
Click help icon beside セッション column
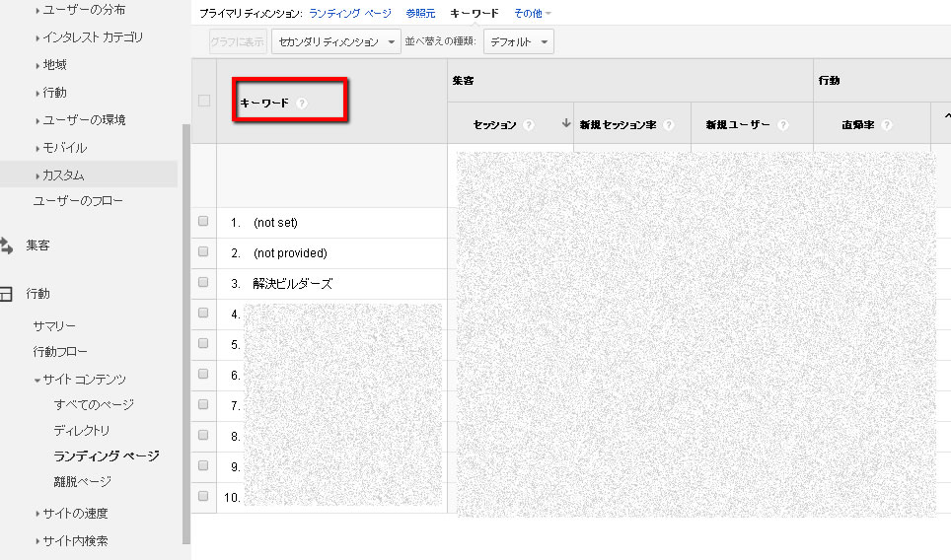pos(529,125)
